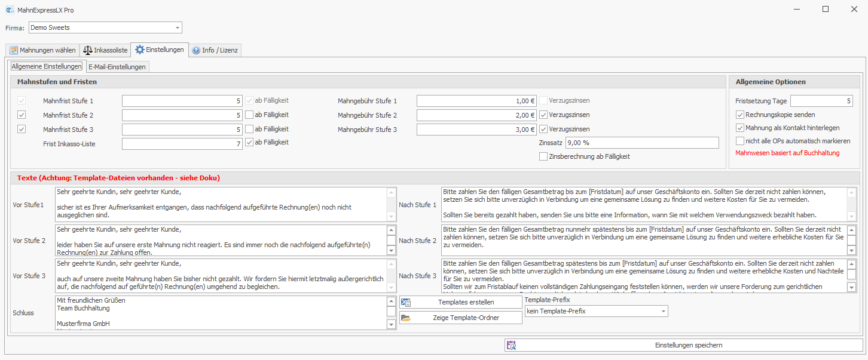This screenshot has width=868, height=360.
Task: Click the save icon on Einstellungen speichern
Action: tap(511, 345)
